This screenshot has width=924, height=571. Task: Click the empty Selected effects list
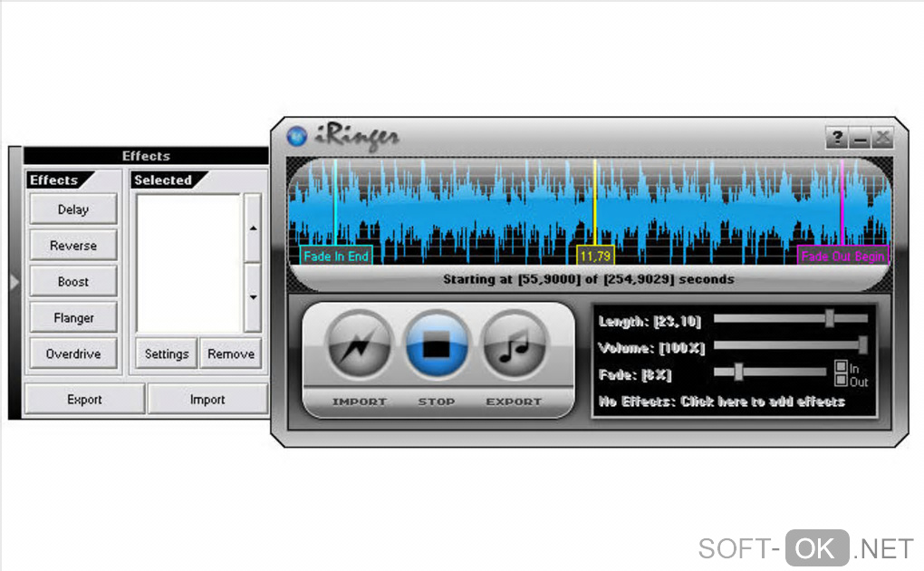pos(188,263)
